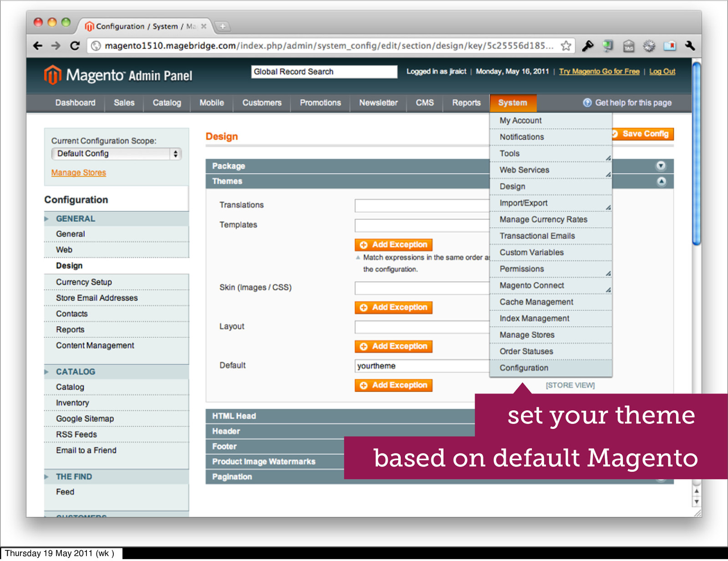Click the Default theme field containing yourtheme
728x561 pixels.
(x=422, y=366)
